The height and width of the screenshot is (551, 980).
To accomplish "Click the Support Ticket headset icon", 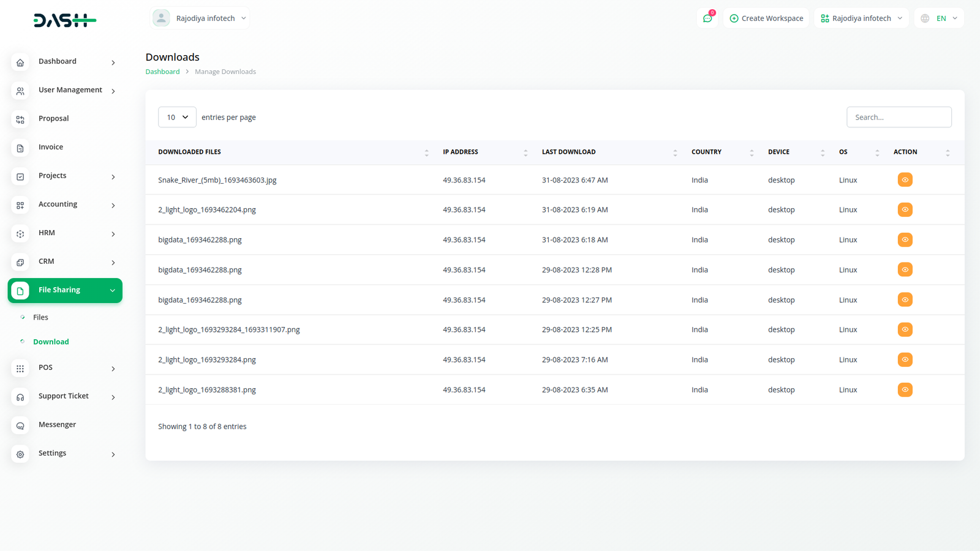I will (x=20, y=397).
